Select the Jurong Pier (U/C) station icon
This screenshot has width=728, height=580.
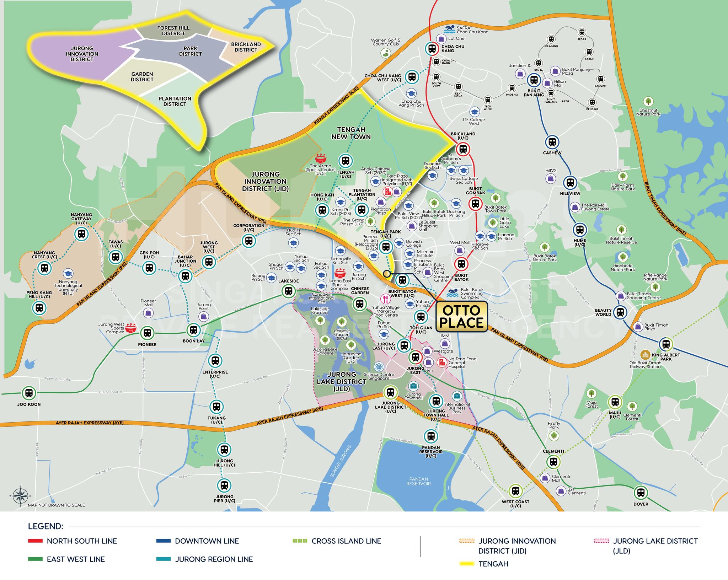224,485
